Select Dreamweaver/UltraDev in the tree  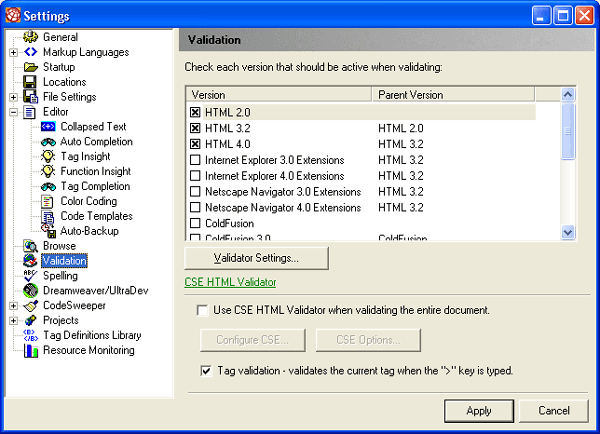[96, 290]
